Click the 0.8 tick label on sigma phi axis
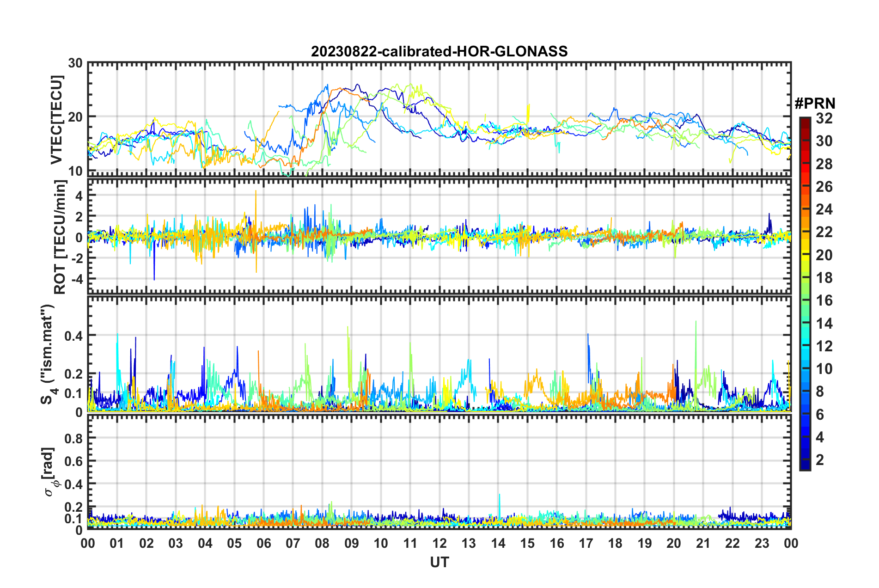 (x=73, y=438)
